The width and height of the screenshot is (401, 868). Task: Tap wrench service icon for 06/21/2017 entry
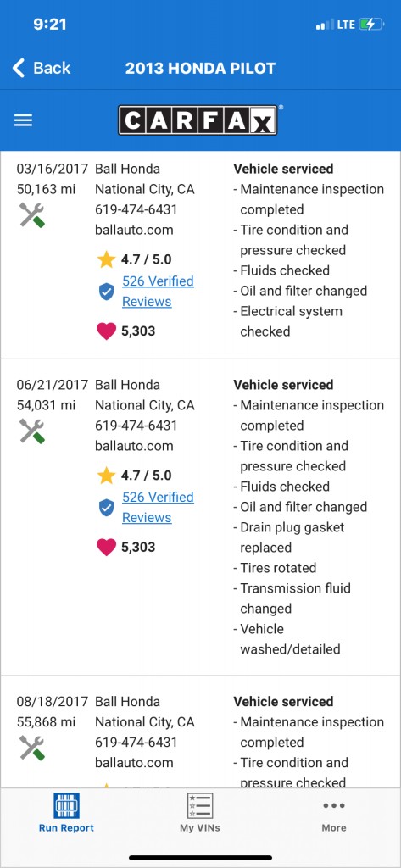coord(32,431)
